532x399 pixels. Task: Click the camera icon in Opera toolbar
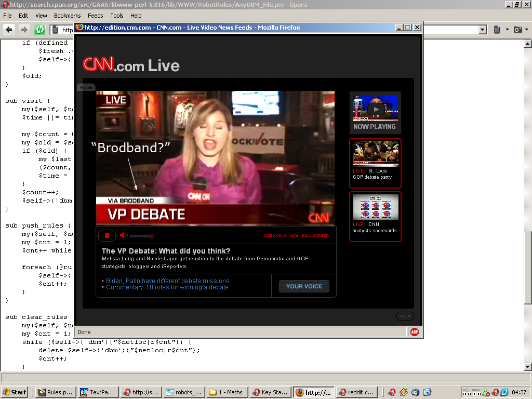pos(517,30)
